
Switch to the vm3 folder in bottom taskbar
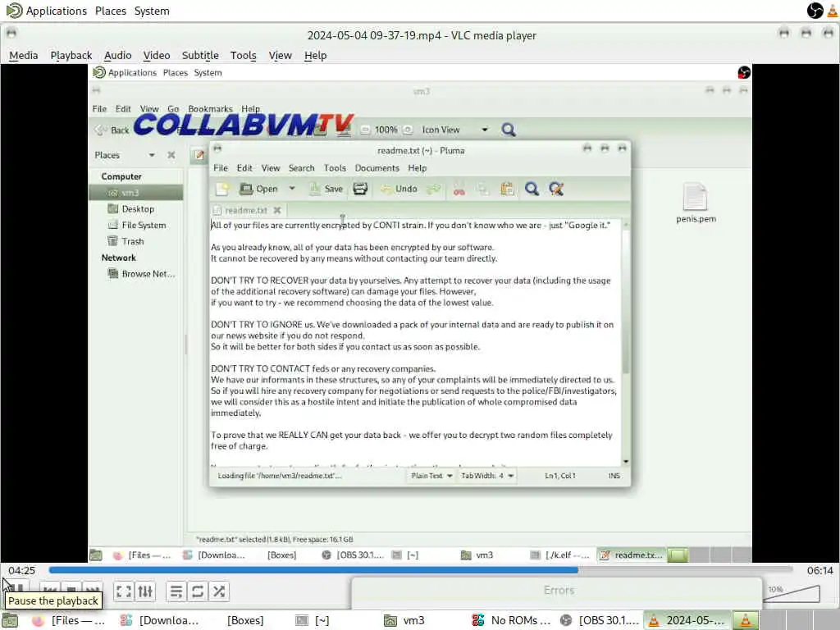(x=404, y=620)
